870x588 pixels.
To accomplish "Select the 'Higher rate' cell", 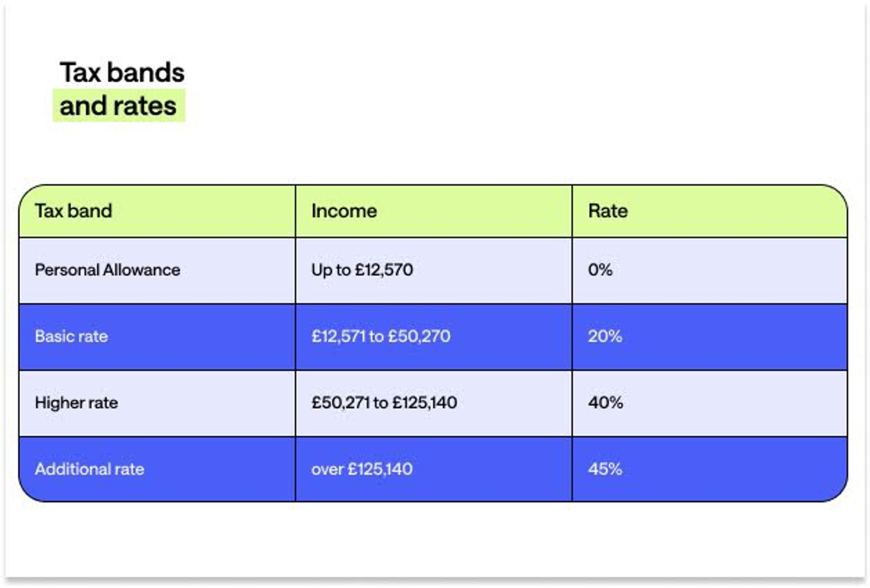I will point(157,403).
